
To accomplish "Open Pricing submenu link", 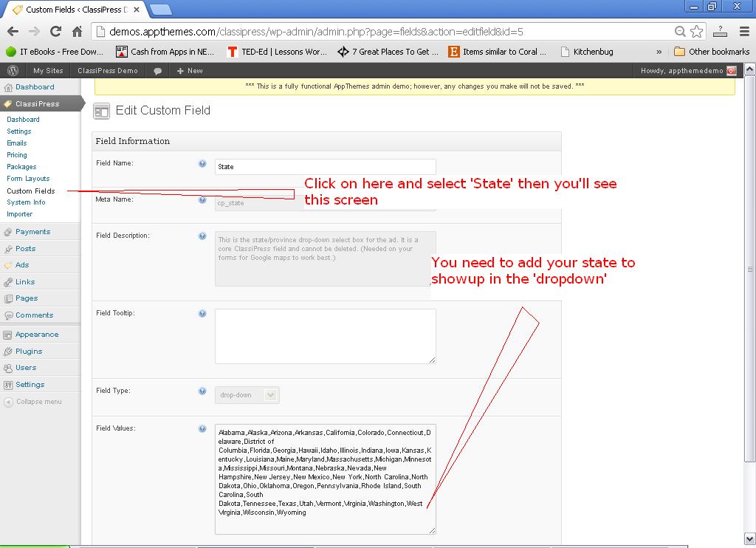I will (17, 155).
